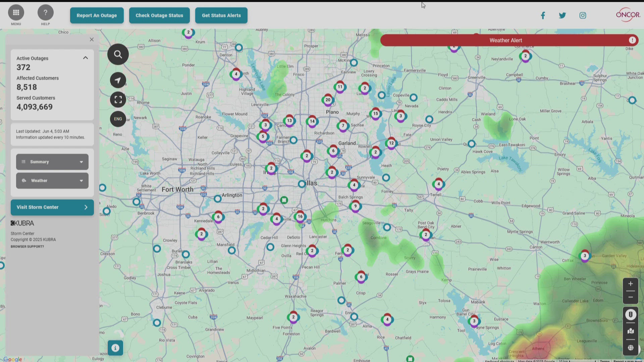Image resolution: width=644 pixels, height=362 pixels.
Task: Click the Garland map label
Action: (347, 143)
